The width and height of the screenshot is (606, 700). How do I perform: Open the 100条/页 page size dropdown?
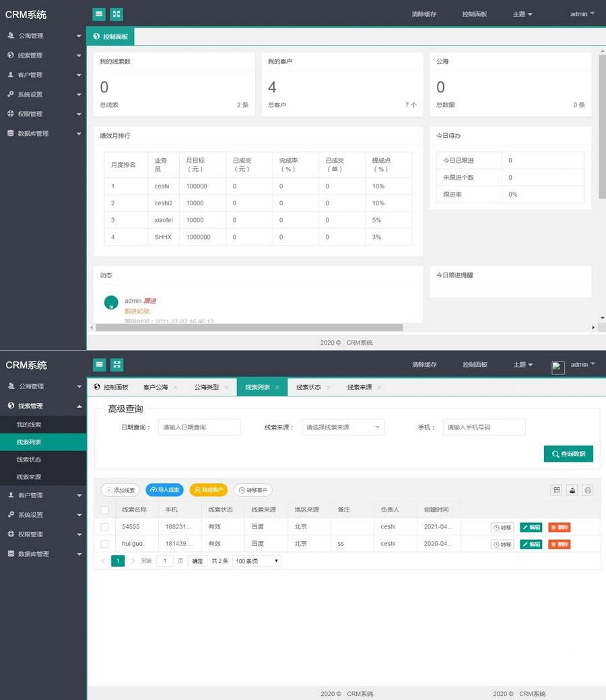[x=255, y=560]
